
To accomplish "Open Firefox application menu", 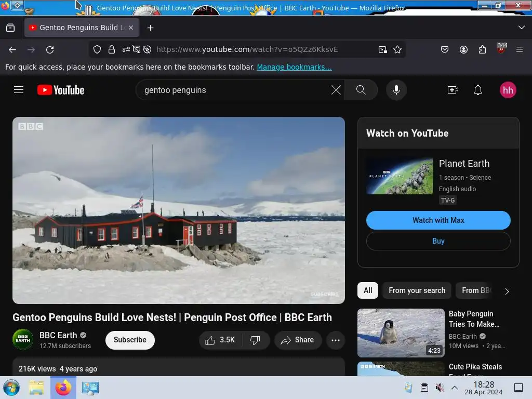I will click(519, 49).
